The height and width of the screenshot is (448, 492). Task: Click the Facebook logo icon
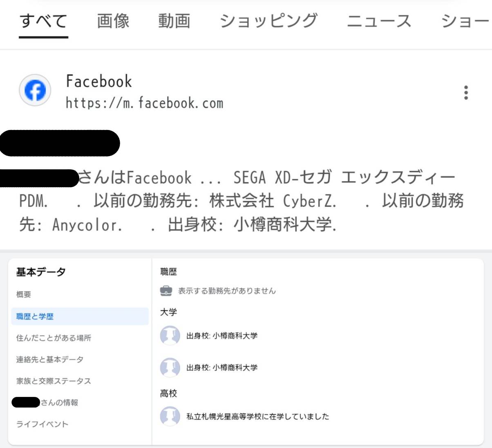(35, 90)
